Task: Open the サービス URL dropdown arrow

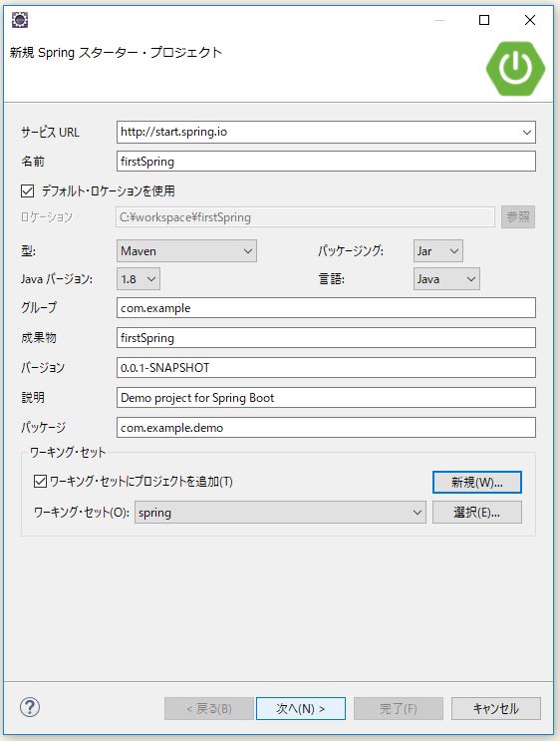Action: tap(527, 133)
